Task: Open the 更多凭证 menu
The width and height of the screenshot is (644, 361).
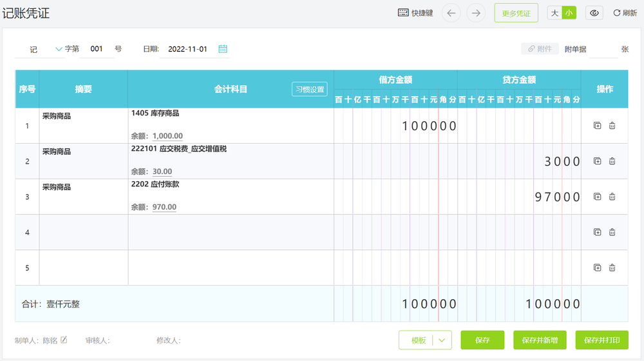Action: pos(516,13)
